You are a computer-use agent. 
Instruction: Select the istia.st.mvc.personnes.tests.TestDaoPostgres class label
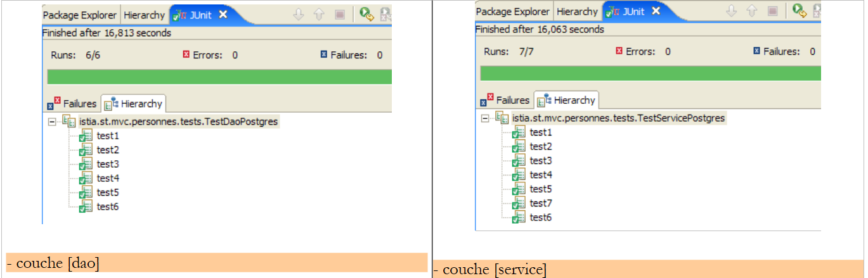point(178,122)
